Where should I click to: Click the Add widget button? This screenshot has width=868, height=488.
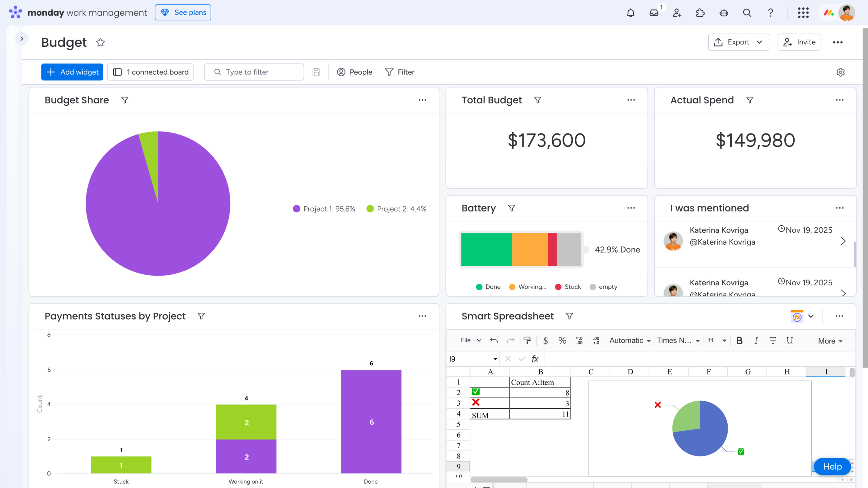[x=72, y=72]
